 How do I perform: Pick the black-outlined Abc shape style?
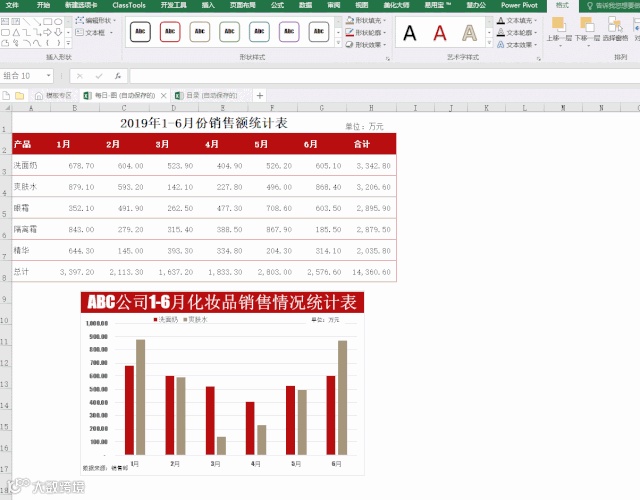pos(140,32)
